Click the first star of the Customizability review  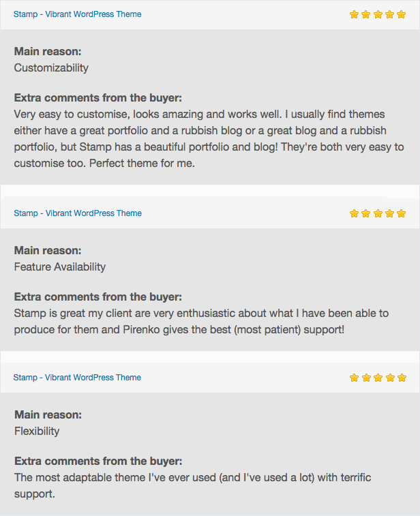click(x=354, y=14)
